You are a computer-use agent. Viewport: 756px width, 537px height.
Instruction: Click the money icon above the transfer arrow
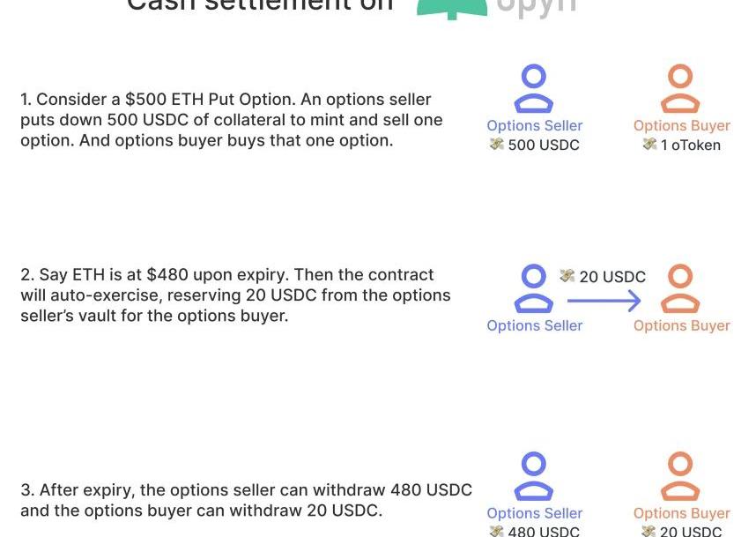[x=567, y=276]
